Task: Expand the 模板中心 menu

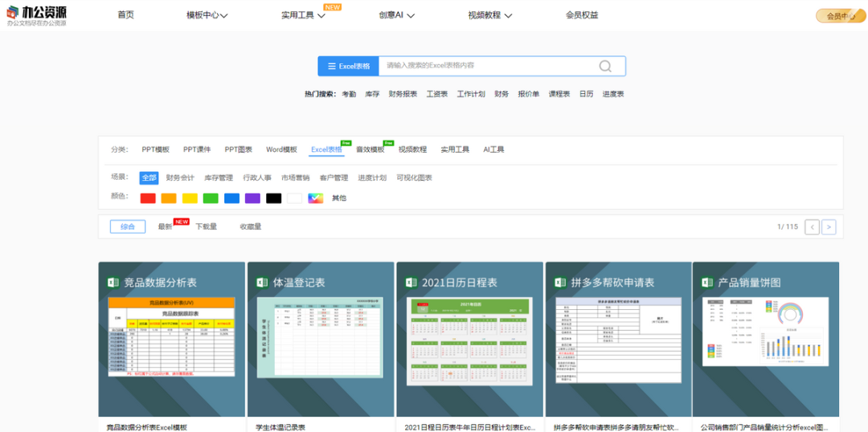Action: (x=207, y=15)
